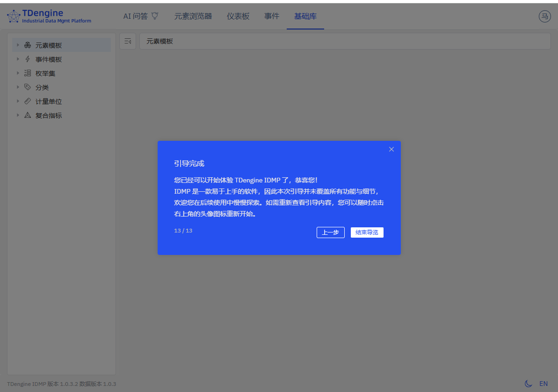
Task: Expand the 计量单位 tree node
Action: (17, 101)
